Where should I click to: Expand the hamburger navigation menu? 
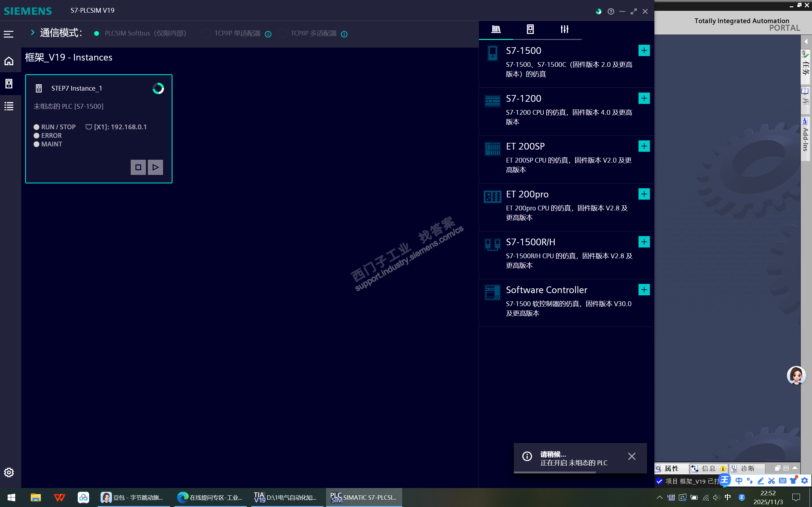(x=9, y=34)
